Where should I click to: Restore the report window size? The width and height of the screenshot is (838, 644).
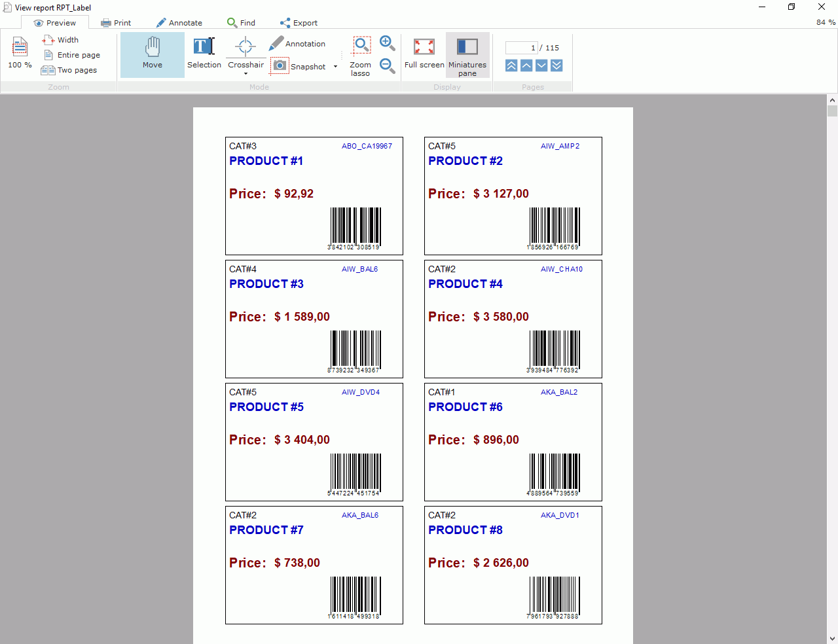792,7
